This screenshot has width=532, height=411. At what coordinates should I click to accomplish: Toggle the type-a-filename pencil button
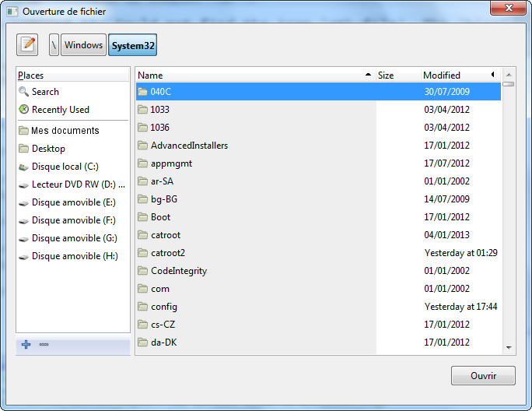click(28, 45)
